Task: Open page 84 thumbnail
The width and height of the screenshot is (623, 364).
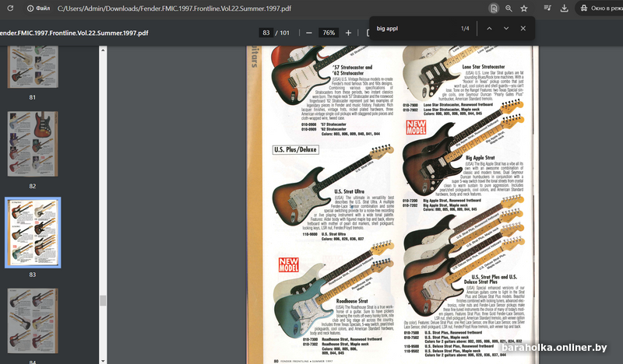Action: click(33, 320)
